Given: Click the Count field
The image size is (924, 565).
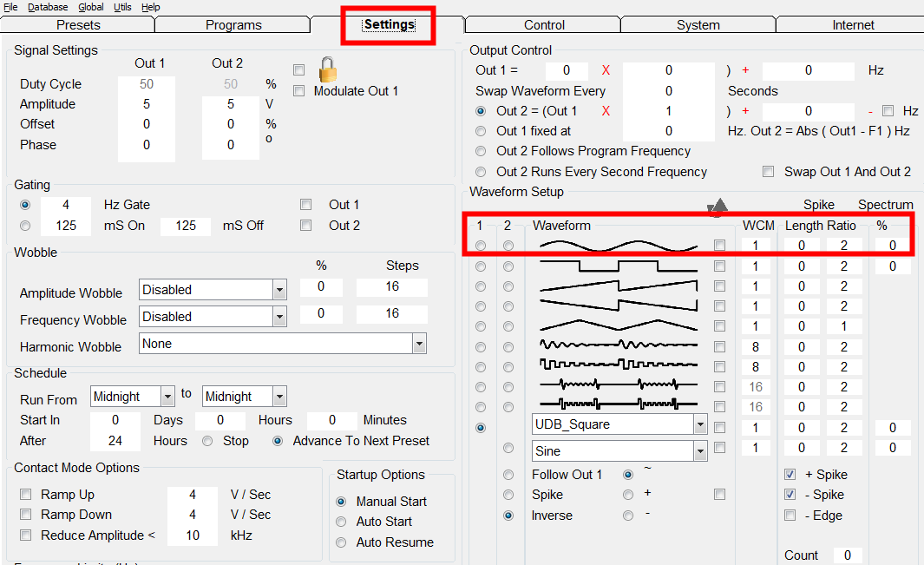Looking at the screenshot, I should 848,555.
